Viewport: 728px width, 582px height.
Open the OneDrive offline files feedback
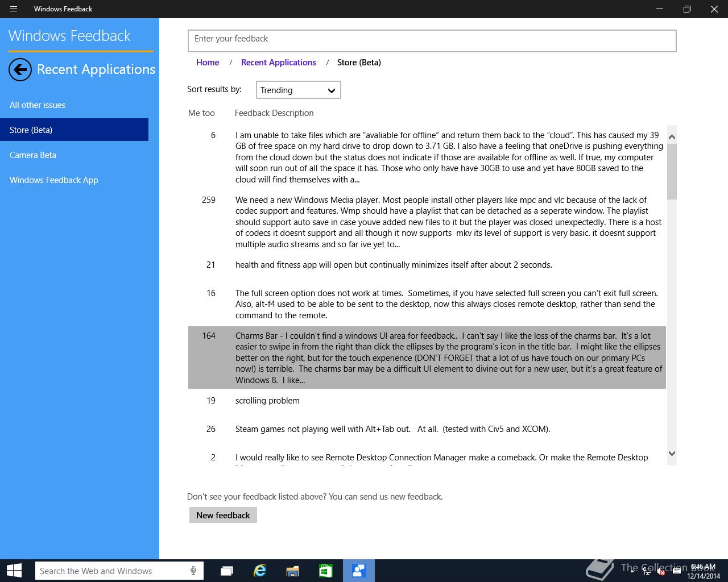427,157
